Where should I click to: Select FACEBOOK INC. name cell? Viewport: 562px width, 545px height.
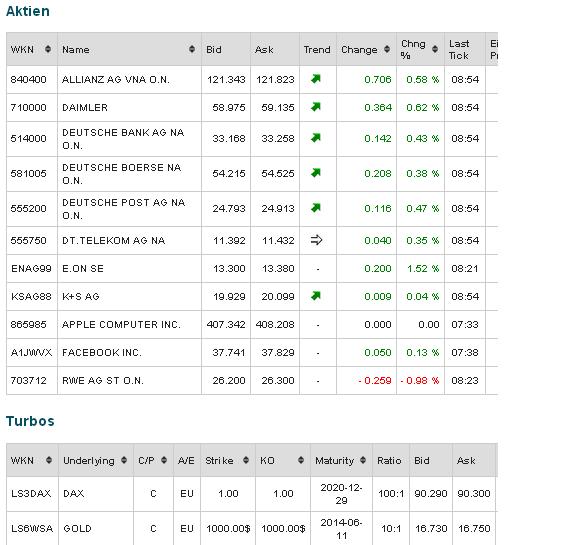click(129, 352)
